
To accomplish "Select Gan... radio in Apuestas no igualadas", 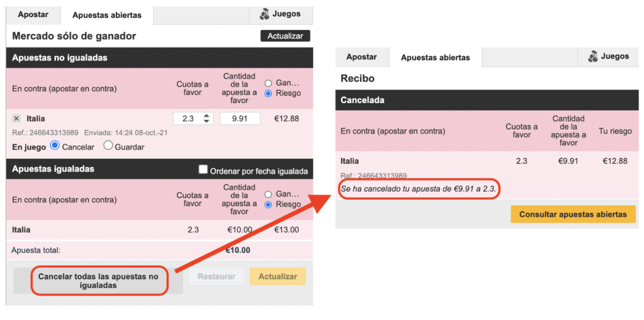I will (269, 83).
